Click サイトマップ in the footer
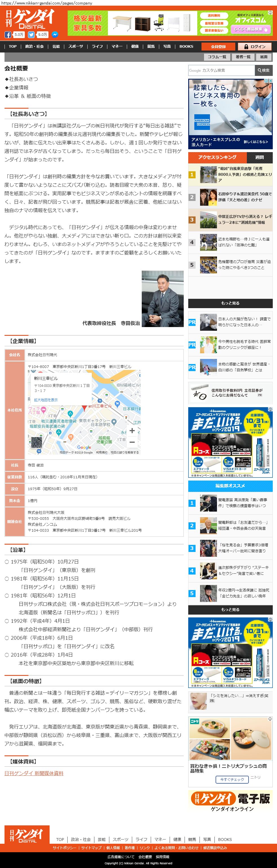 (91, 848)
